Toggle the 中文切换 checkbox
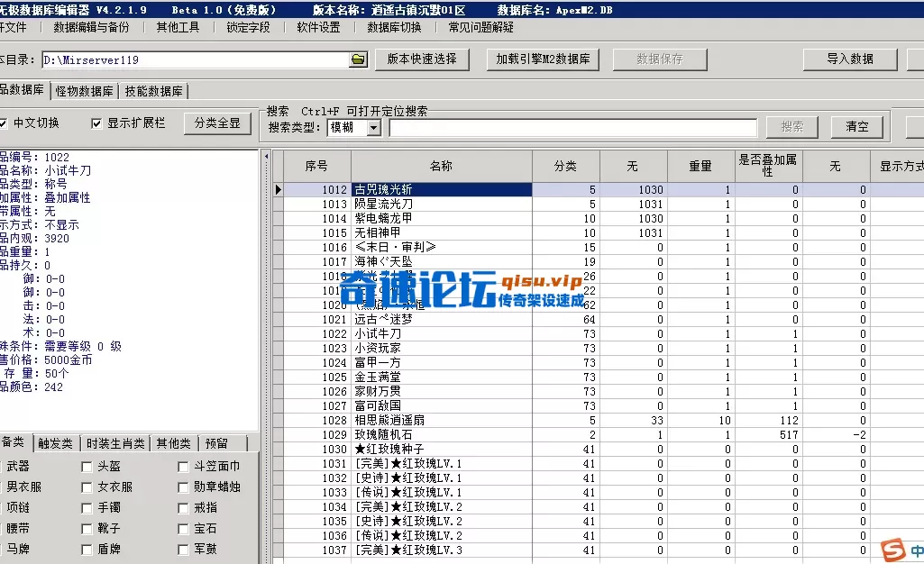 tap(3, 123)
